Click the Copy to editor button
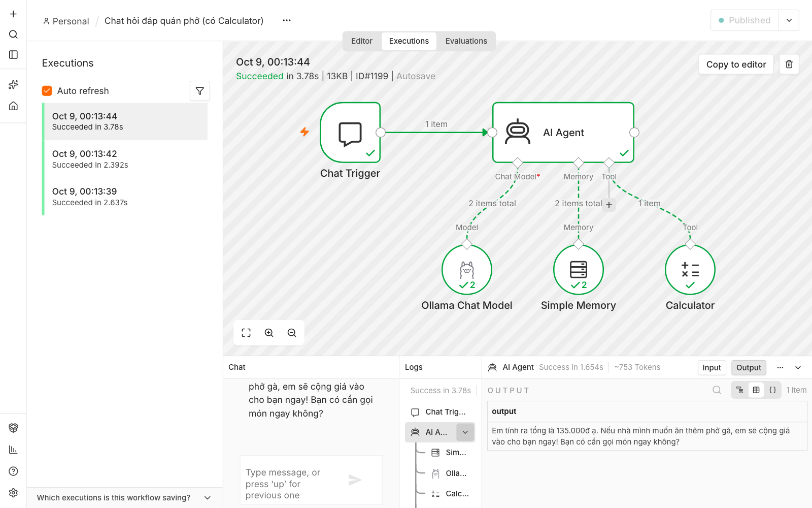This screenshot has width=812, height=508. pos(736,65)
